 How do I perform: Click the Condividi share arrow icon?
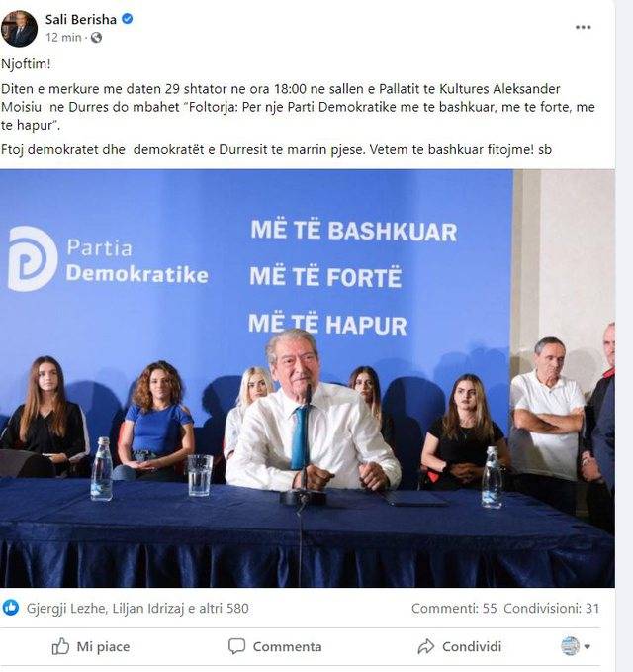tap(425, 646)
